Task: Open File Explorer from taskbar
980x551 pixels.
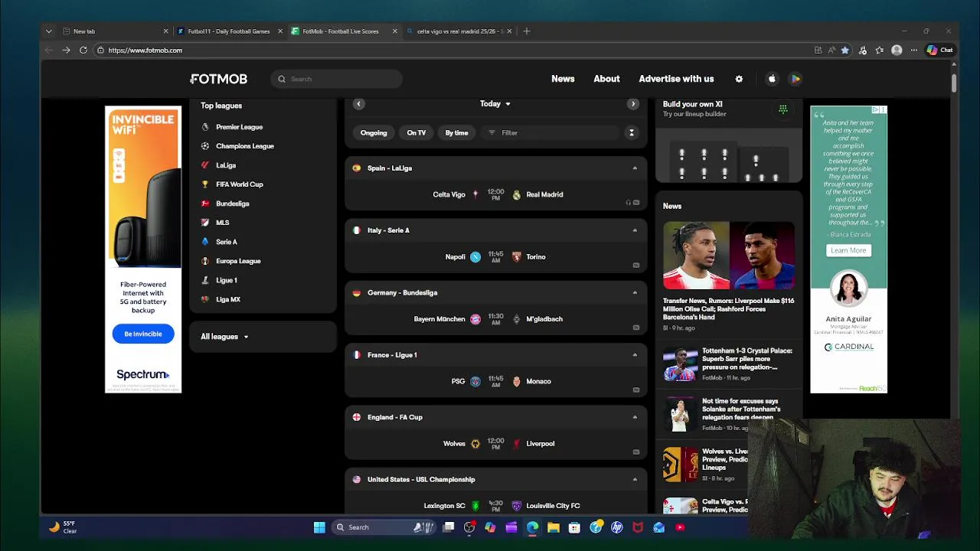Action: (554, 527)
